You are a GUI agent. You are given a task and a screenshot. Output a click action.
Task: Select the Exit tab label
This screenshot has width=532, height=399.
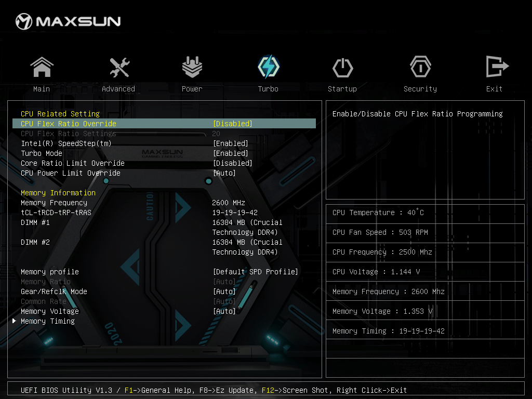coord(494,89)
